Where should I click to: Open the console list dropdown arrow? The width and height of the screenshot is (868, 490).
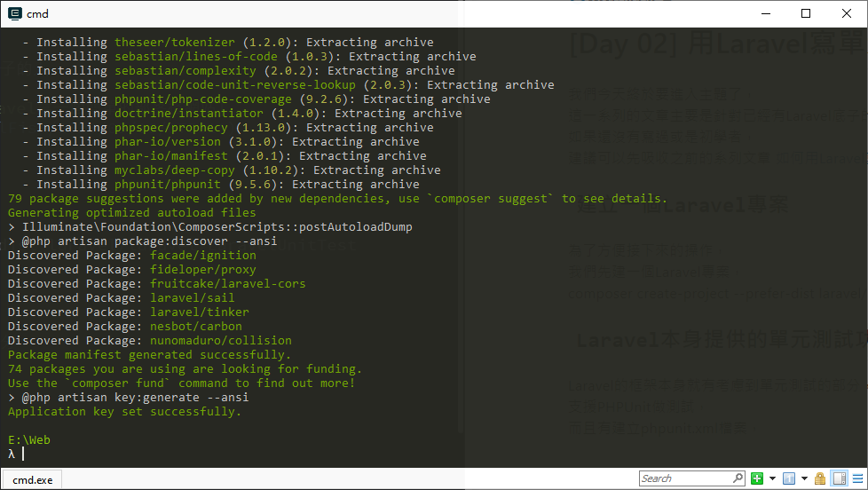(x=804, y=478)
